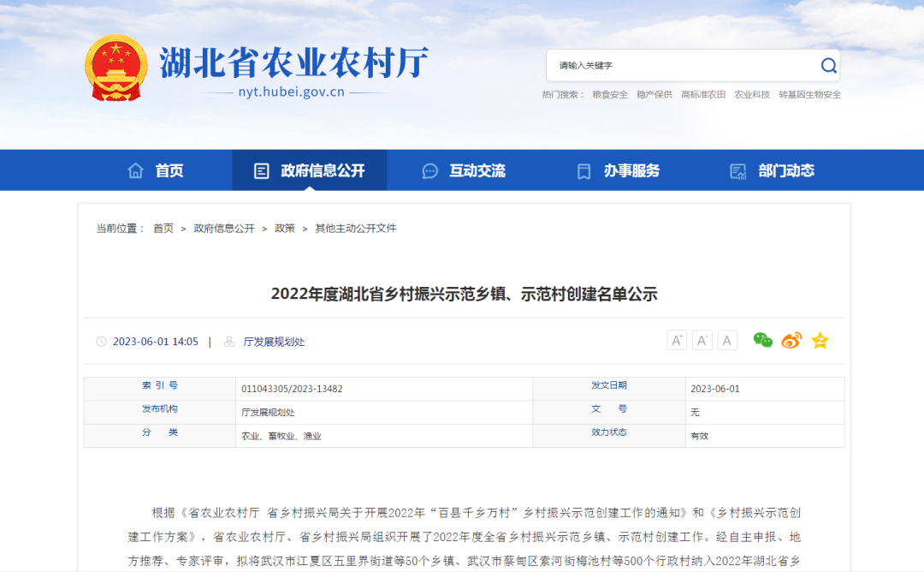Share article to WeChat
The height and width of the screenshot is (572, 924).
pyautogui.click(x=762, y=340)
